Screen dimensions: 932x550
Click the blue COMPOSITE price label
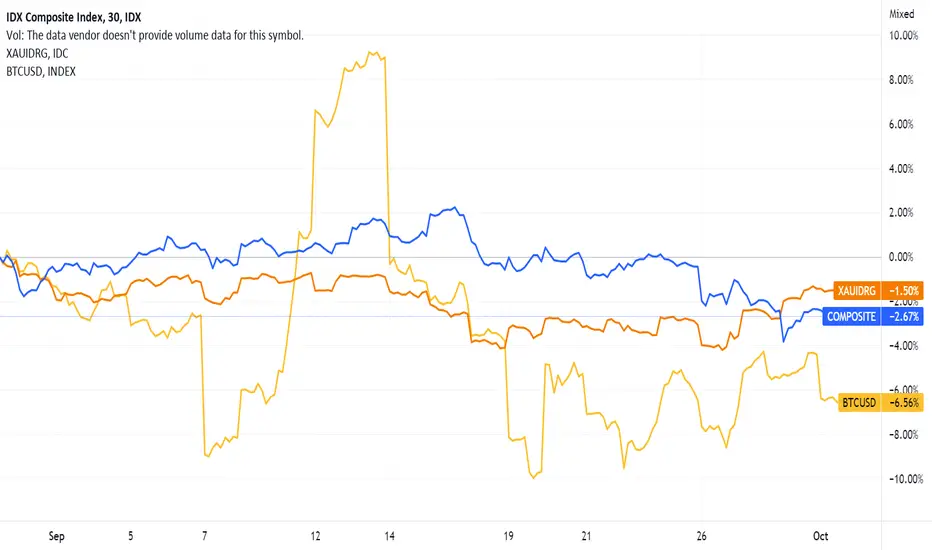coord(851,316)
